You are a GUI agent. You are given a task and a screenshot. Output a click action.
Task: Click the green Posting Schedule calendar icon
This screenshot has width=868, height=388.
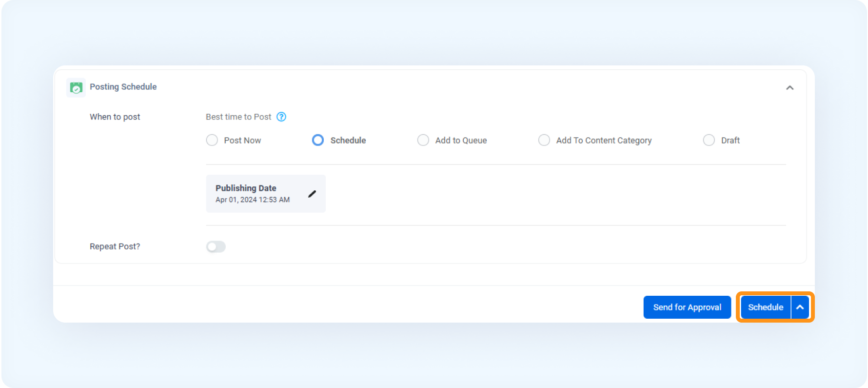(76, 87)
